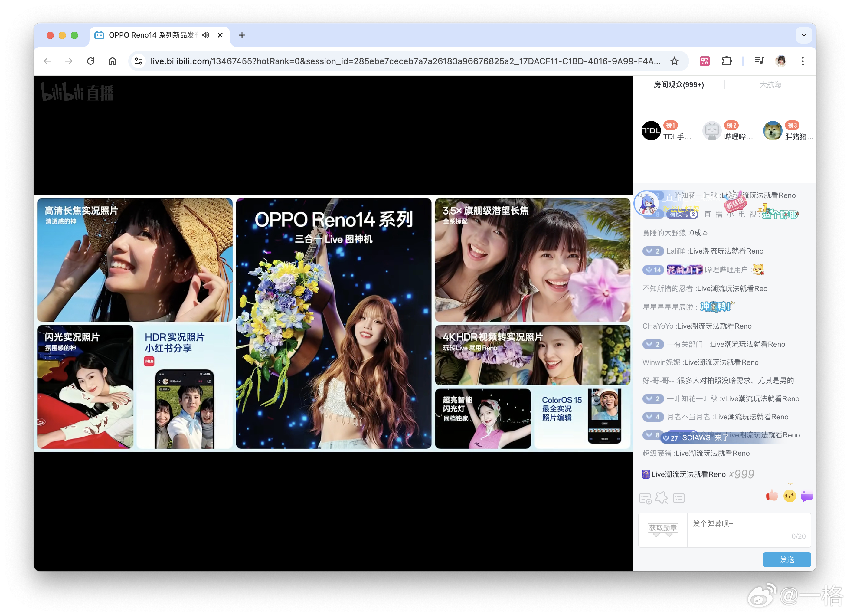Open the chat list panel icon

[679, 498]
